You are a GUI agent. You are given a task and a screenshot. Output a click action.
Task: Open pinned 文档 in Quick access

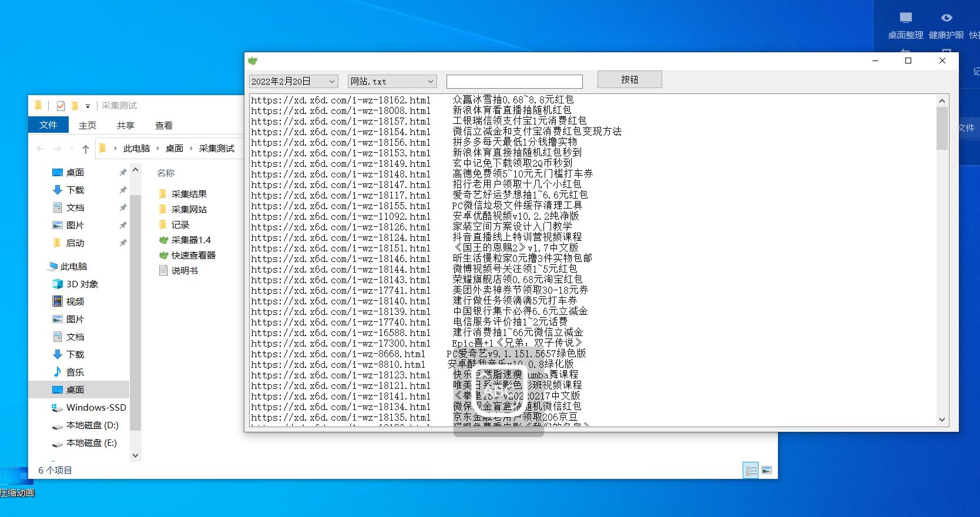(75, 207)
